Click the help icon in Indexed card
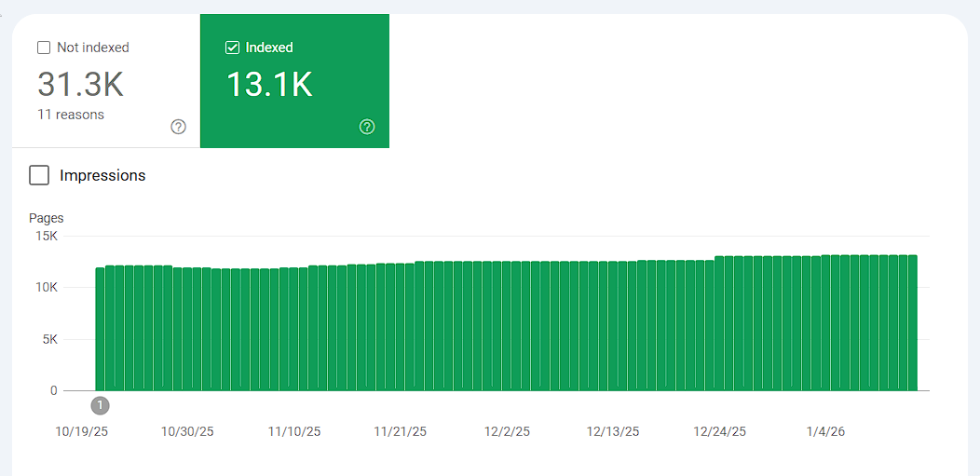 (x=367, y=127)
